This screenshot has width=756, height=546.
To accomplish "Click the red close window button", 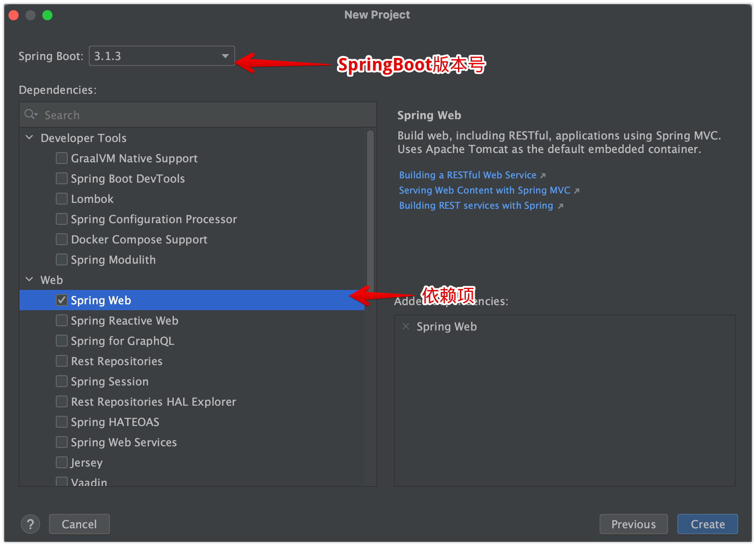I will coord(14,15).
